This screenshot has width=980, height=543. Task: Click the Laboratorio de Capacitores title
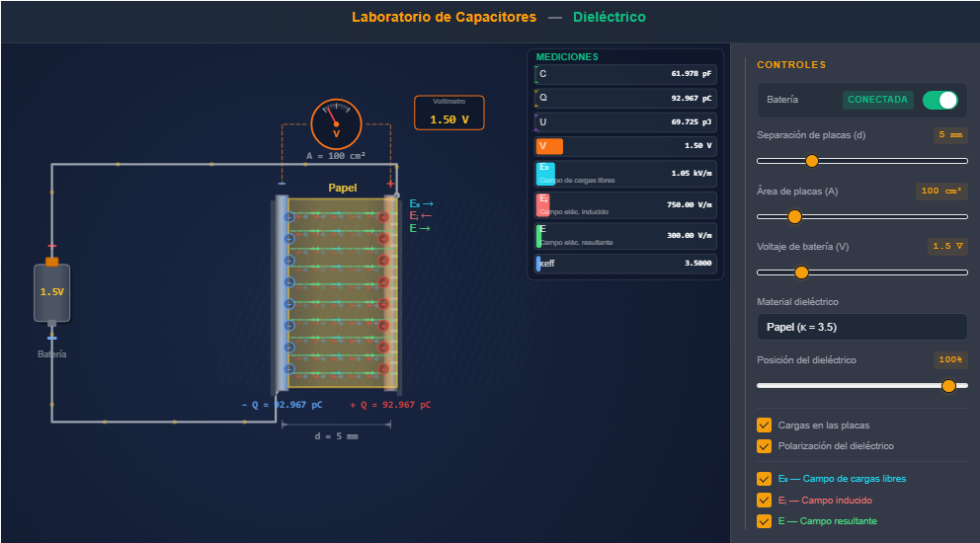point(444,17)
